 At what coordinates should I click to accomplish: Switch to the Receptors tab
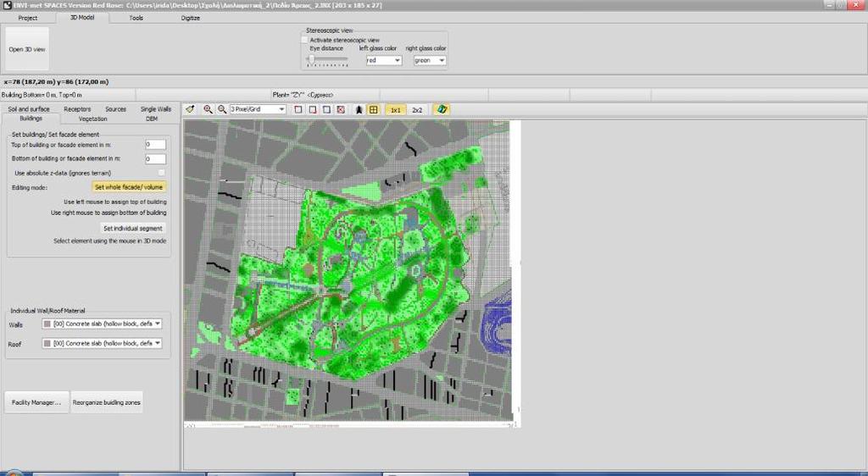coord(77,109)
